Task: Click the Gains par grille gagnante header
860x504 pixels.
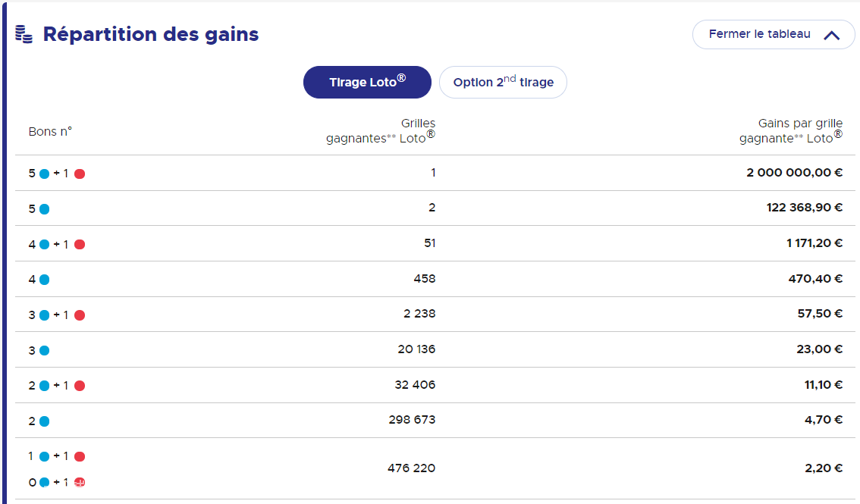Action: 791,131
